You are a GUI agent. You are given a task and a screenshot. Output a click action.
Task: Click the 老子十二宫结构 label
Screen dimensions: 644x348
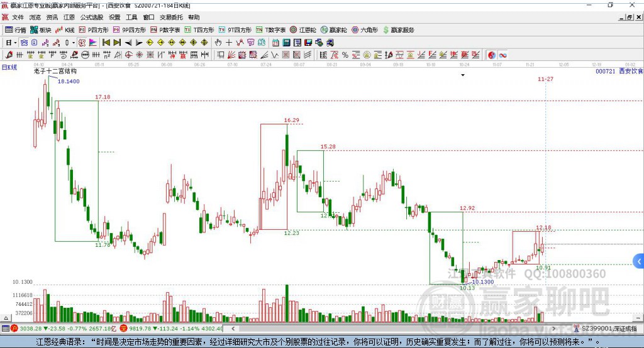[55, 71]
